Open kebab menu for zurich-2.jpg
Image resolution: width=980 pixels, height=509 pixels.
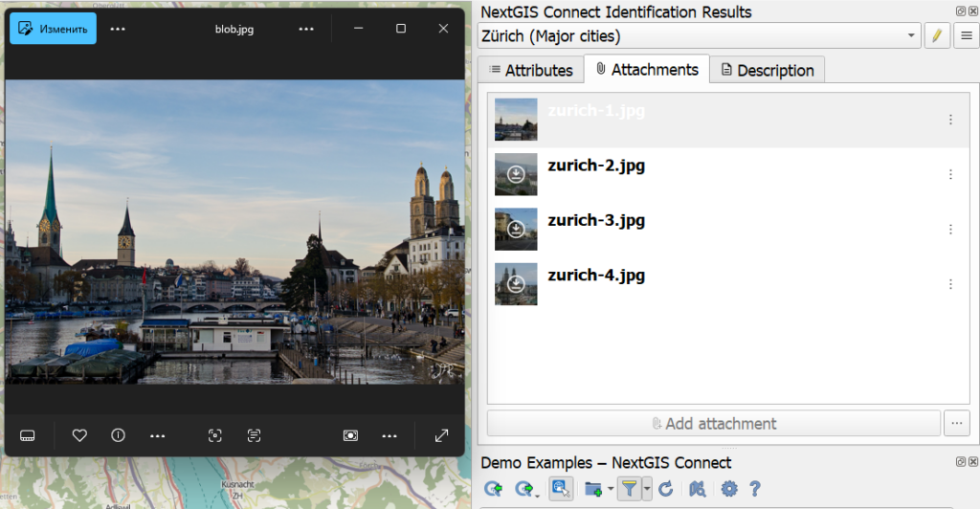[x=950, y=174]
